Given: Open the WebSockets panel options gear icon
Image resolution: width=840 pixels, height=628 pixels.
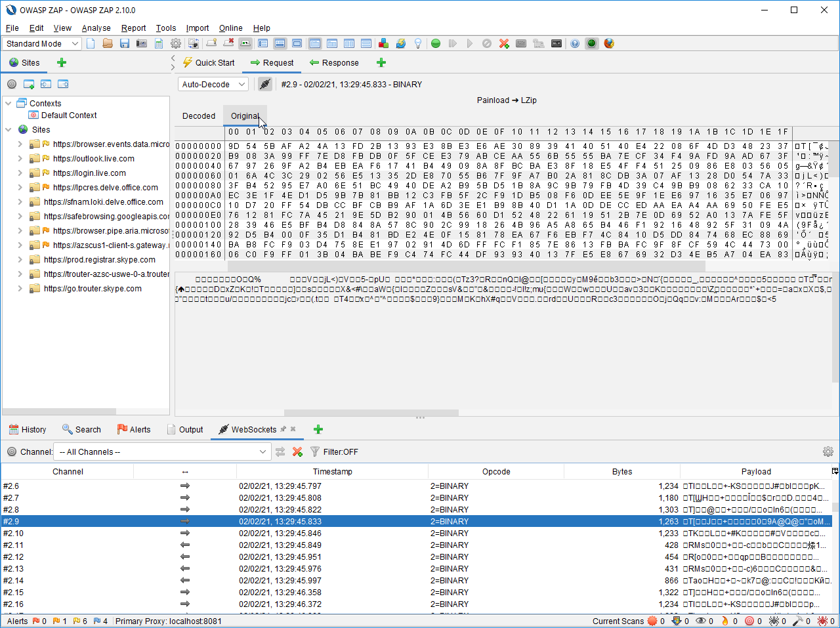Looking at the screenshot, I should coord(828,451).
